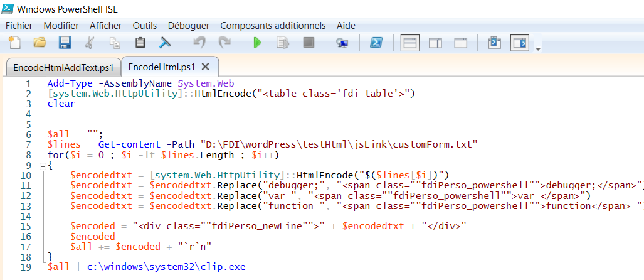Open a script with the folder icon
The image size is (644, 280).
coord(40,43)
